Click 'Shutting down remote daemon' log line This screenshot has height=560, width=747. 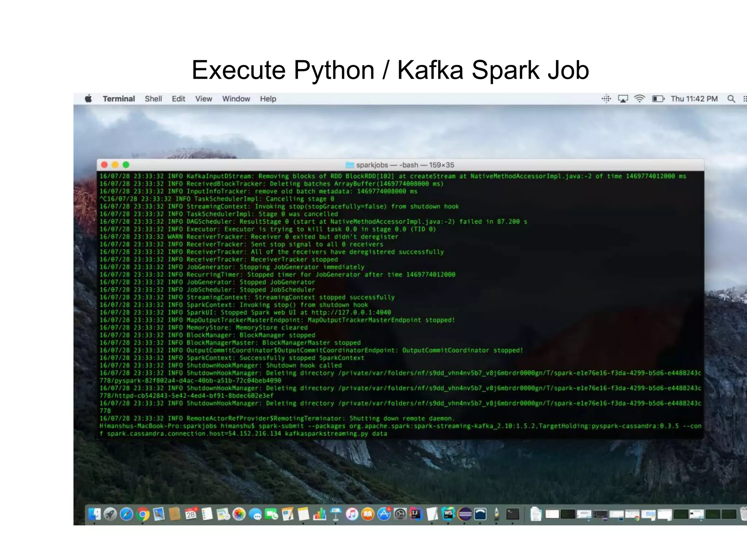(277, 419)
